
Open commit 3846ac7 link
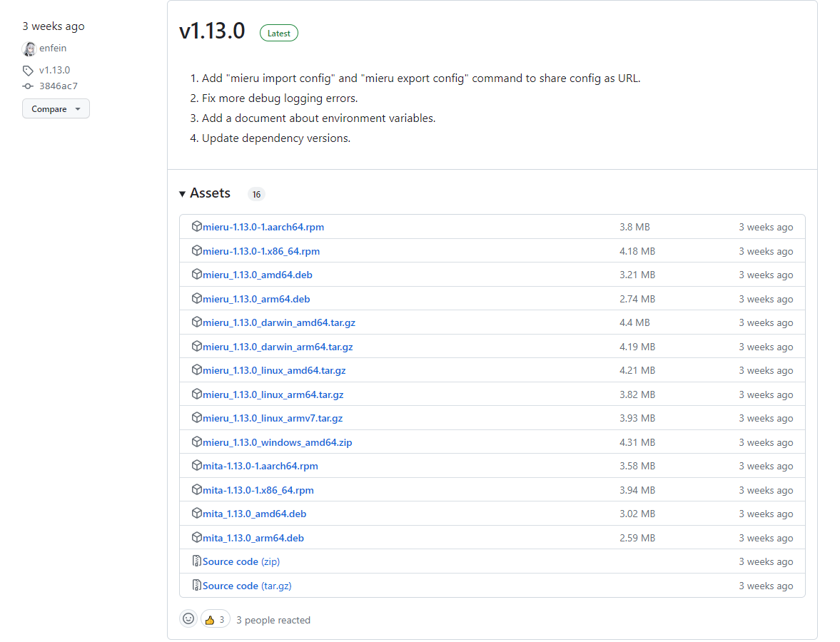point(59,86)
